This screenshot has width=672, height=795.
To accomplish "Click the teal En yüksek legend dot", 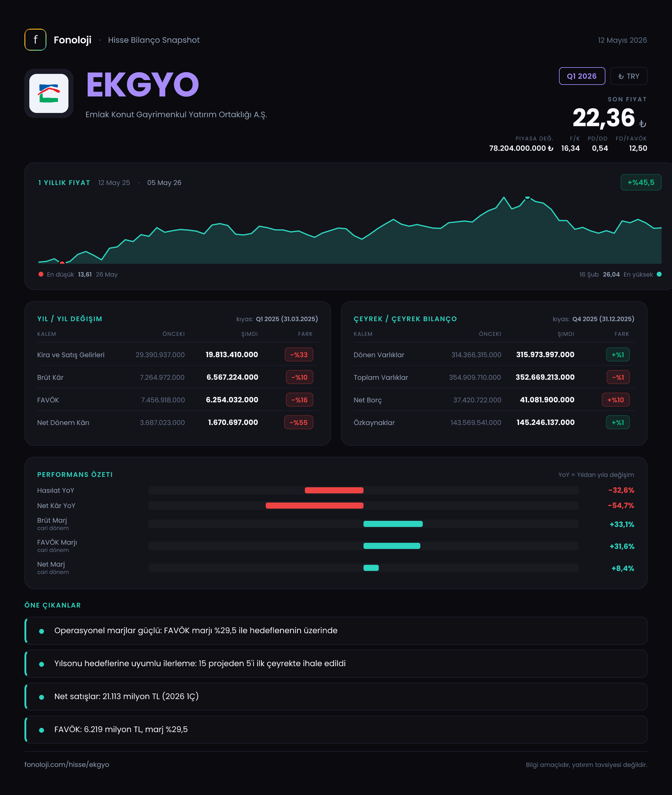I will point(659,274).
